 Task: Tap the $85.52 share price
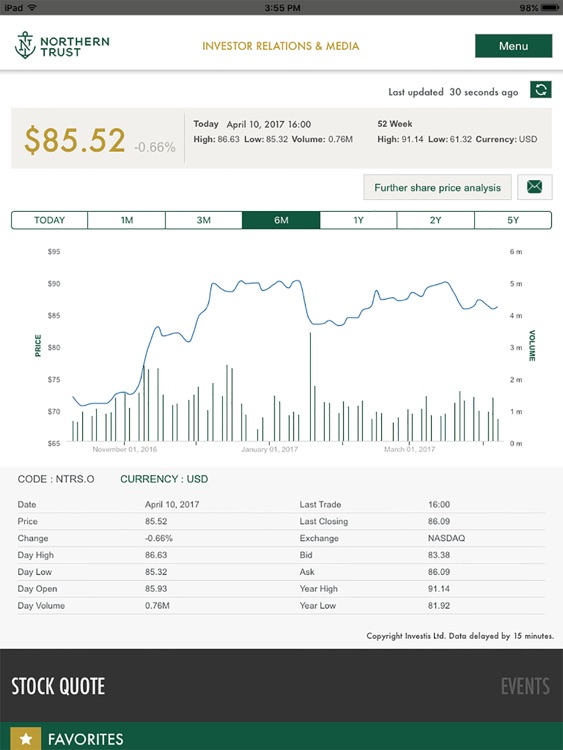click(x=75, y=140)
